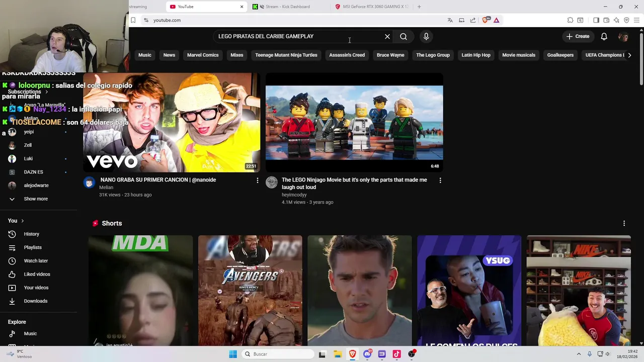The width and height of the screenshot is (644, 362).
Task: Expand the You section chevron
Action: pyautogui.click(x=22, y=221)
